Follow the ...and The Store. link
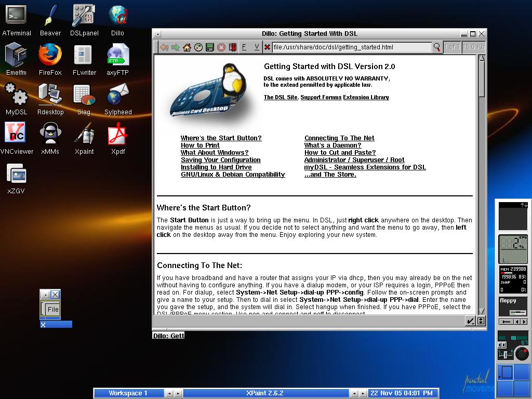 (x=330, y=175)
